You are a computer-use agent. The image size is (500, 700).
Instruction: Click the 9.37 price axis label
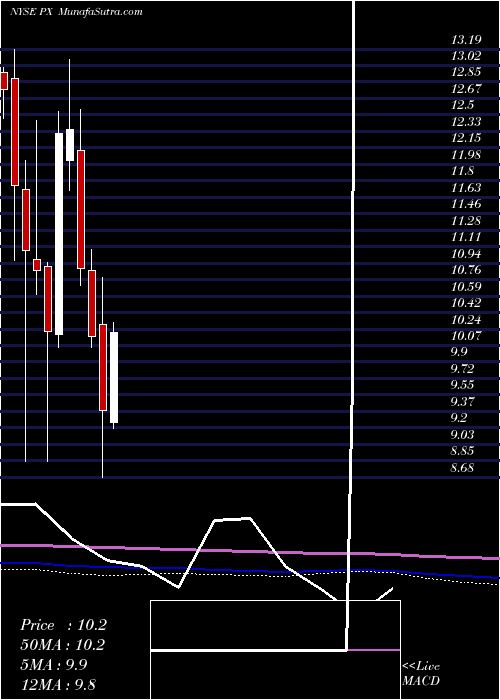pyautogui.click(x=462, y=402)
